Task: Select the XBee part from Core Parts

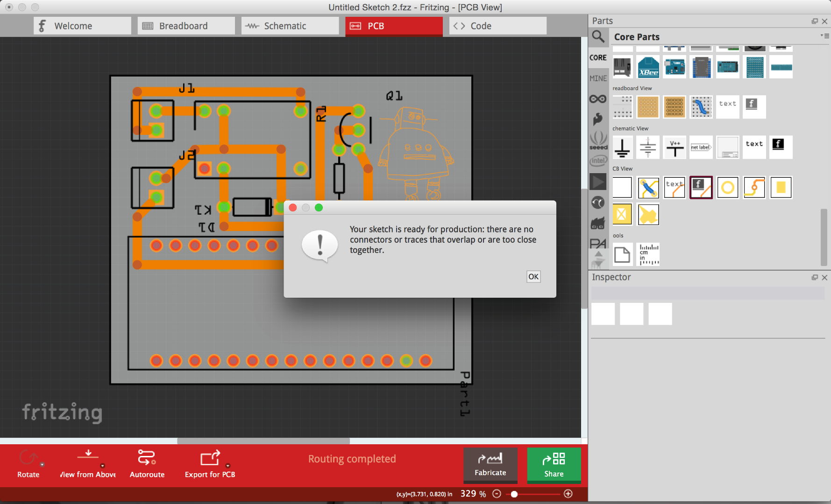Action: point(648,67)
